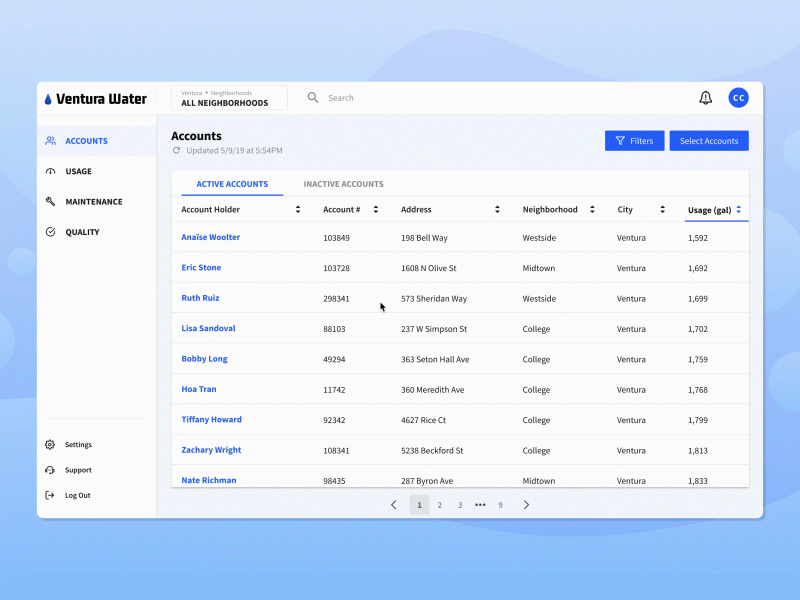Open Eric Stone's account details
The height and width of the screenshot is (600, 800).
pyautogui.click(x=200, y=267)
